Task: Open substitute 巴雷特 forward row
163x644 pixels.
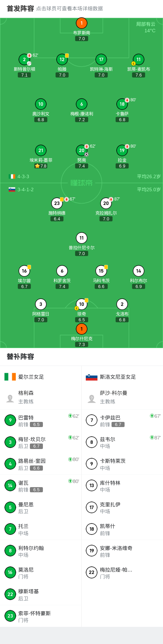Action: tap(41, 421)
